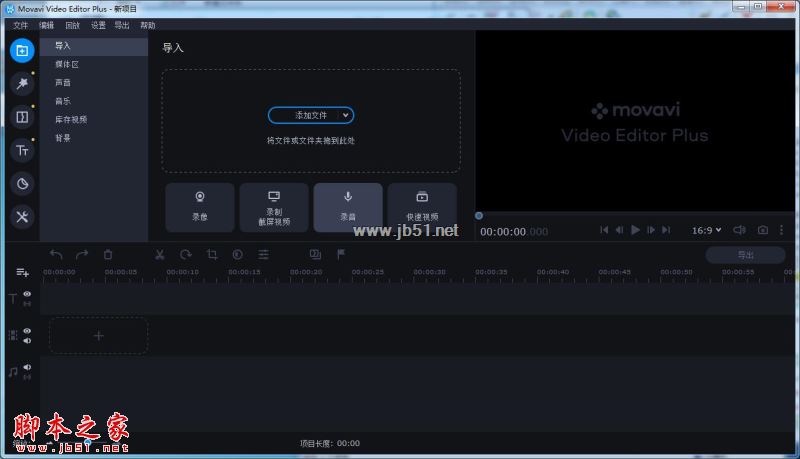Screen dimensions: 800x459
Task: Mute the audio track speaker
Action: click(x=27, y=367)
